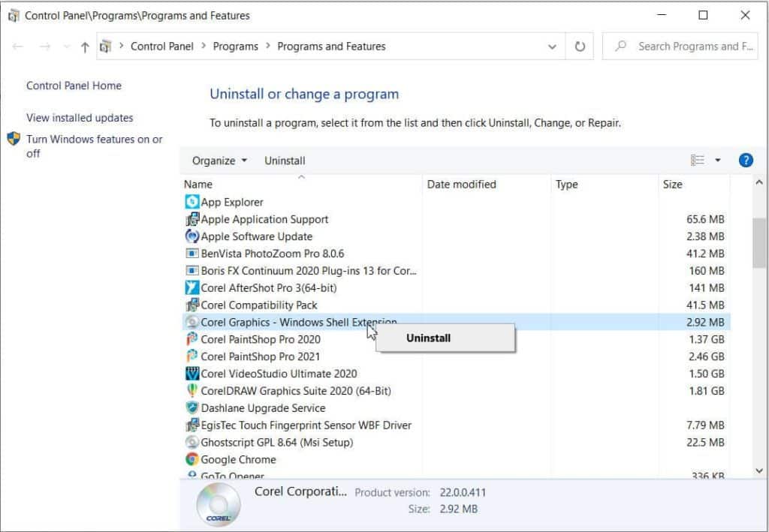Open View installed updates link
769x532 pixels.
(x=80, y=118)
